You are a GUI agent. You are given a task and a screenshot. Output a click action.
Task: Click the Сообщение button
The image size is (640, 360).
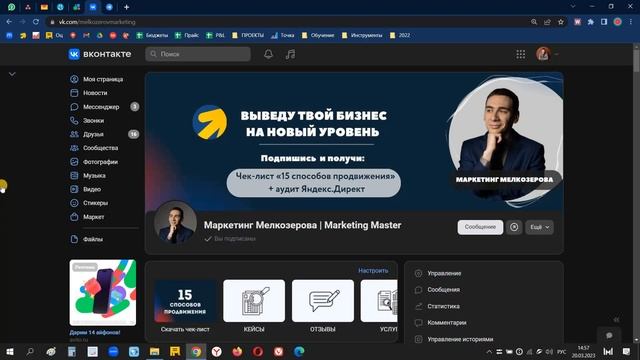pyautogui.click(x=480, y=227)
